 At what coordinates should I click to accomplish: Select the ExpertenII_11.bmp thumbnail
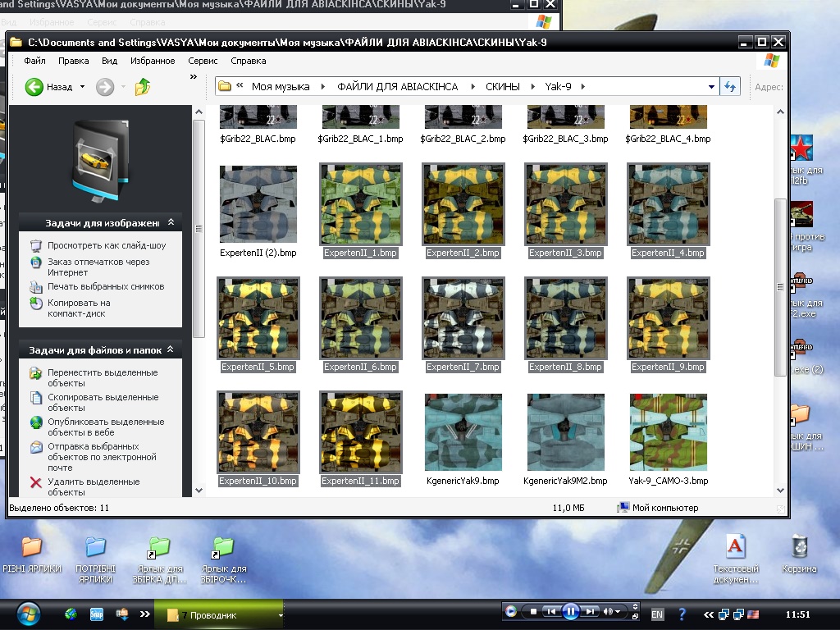361,432
